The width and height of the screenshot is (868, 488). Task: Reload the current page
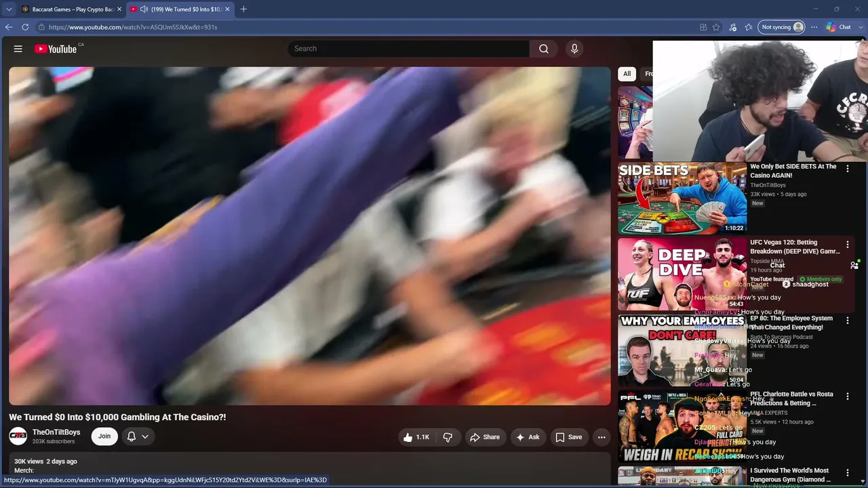(x=25, y=27)
